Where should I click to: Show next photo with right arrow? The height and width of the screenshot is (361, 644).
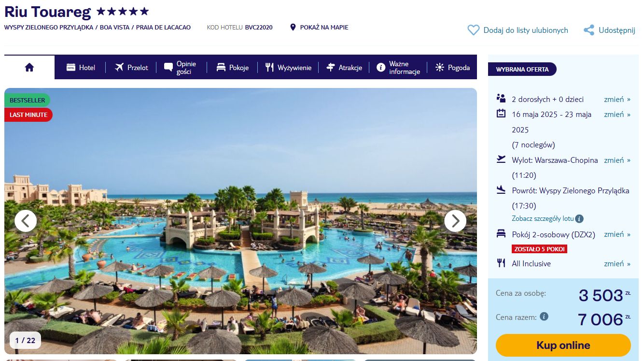pyautogui.click(x=455, y=221)
